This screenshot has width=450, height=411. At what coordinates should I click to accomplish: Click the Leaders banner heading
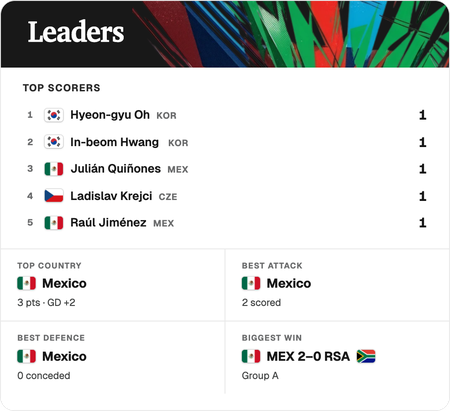click(x=76, y=32)
